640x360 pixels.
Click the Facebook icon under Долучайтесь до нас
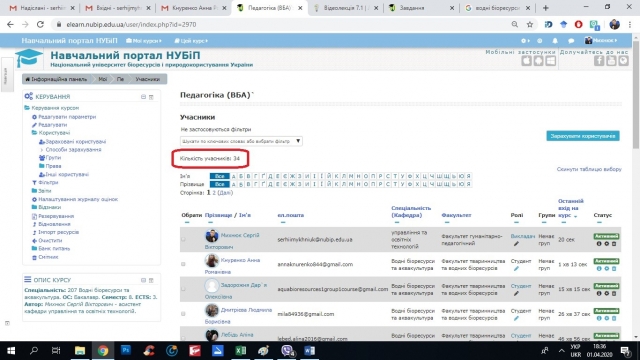(599, 61)
